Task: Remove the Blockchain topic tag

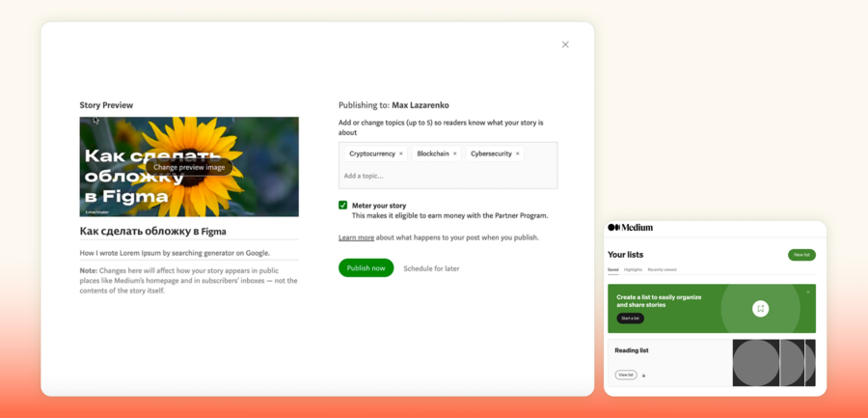Action: (455, 154)
